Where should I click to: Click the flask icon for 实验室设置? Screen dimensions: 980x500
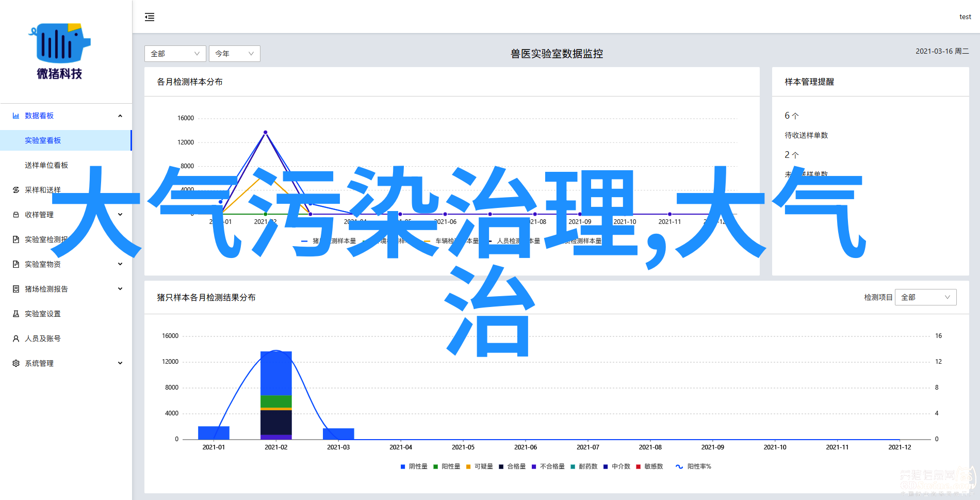pyautogui.click(x=16, y=314)
